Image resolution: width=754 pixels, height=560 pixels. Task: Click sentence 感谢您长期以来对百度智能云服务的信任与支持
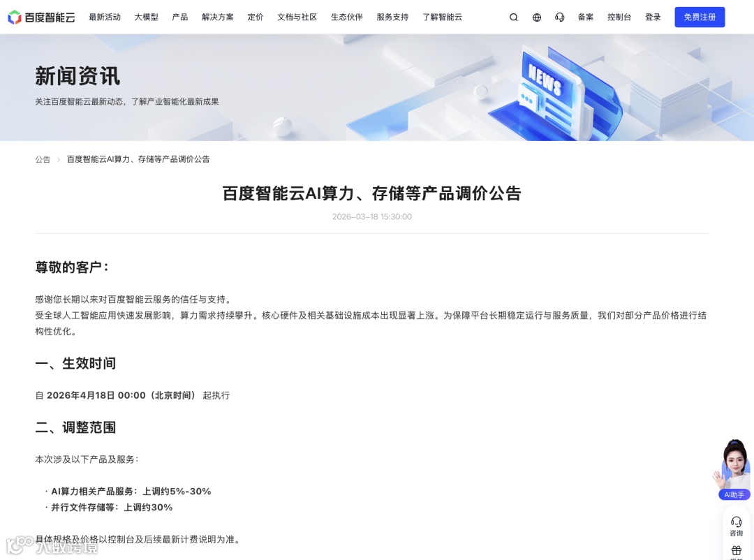pos(133,300)
